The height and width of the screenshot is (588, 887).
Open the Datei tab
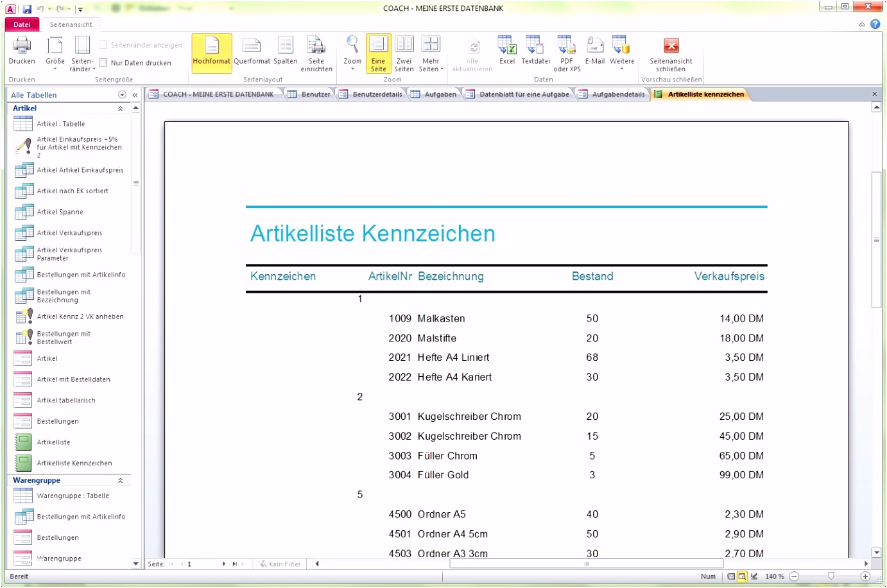click(x=22, y=24)
